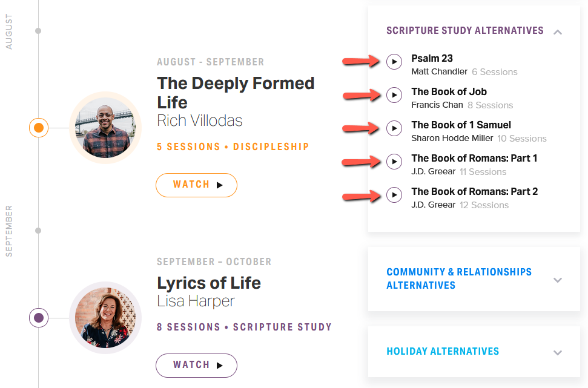Click the orange timeline marker for August

pos(39,128)
